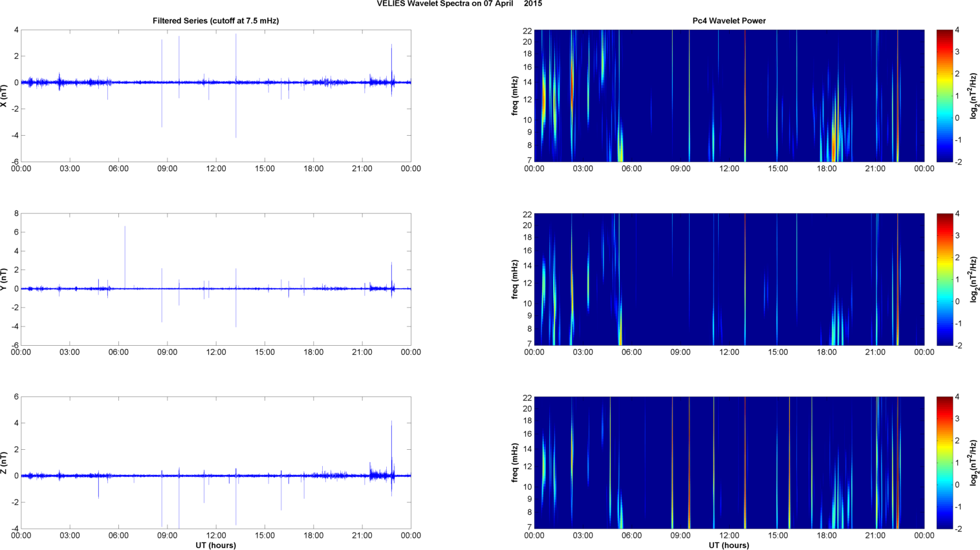The image size is (980, 550).
Task: Click the 'Z (nT)' y-axis label
Action: pos(4,463)
